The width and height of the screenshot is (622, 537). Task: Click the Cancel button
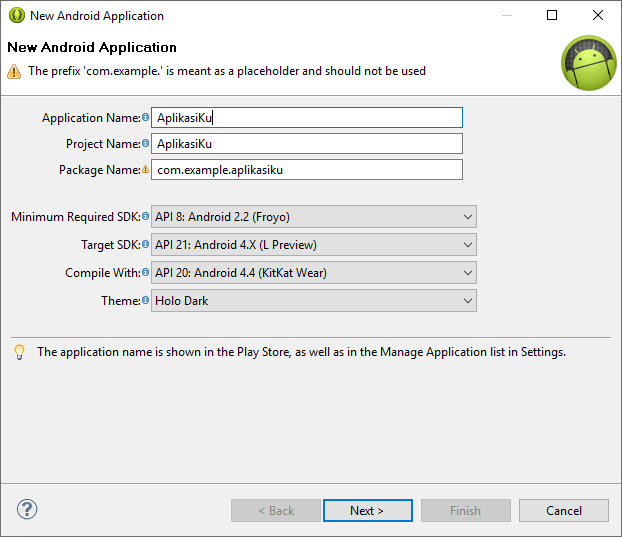tap(563, 511)
